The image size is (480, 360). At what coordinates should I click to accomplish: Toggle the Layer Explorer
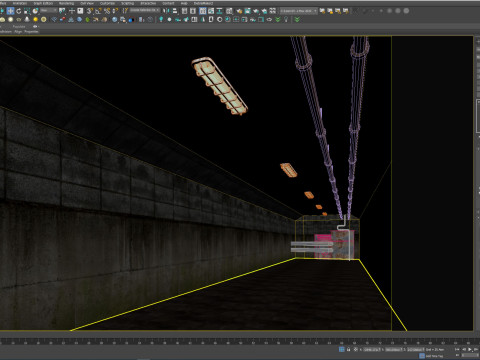click(193, 11)
